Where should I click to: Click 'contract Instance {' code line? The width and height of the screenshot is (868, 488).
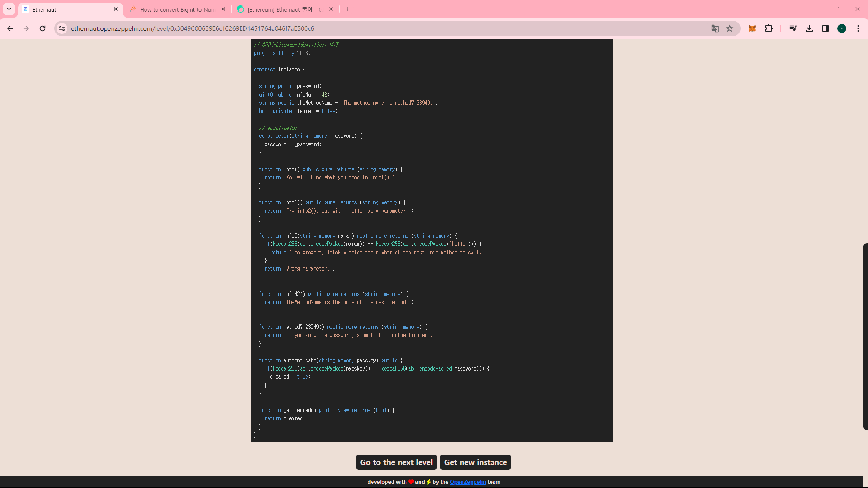pos(279,70)
